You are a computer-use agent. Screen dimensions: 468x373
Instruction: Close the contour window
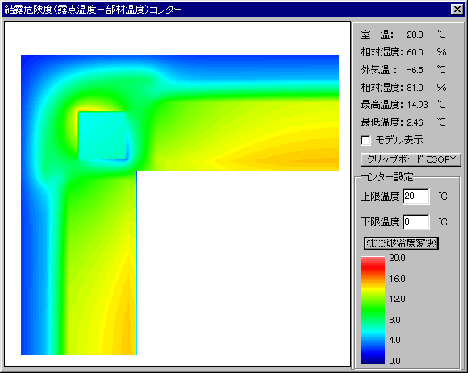click(457, 9)
